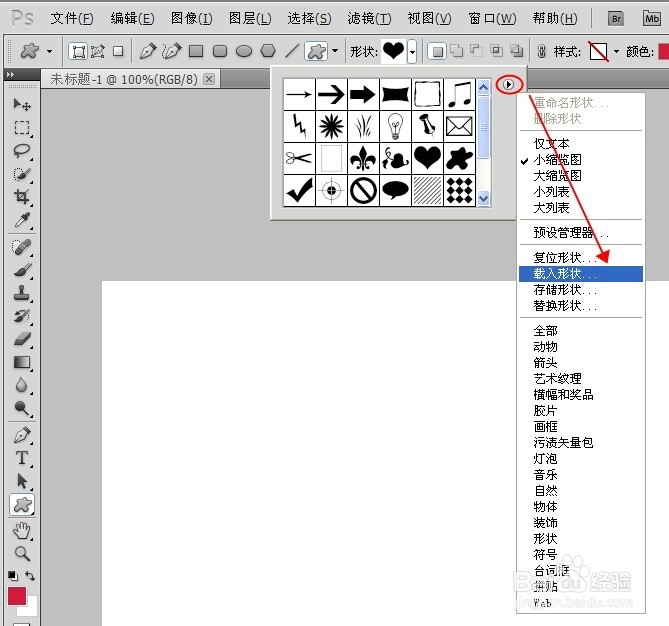Enable Shape Layers mode
Image resolution: width=669 pixels, height=626 pixels.
click(x=78, y=52)
